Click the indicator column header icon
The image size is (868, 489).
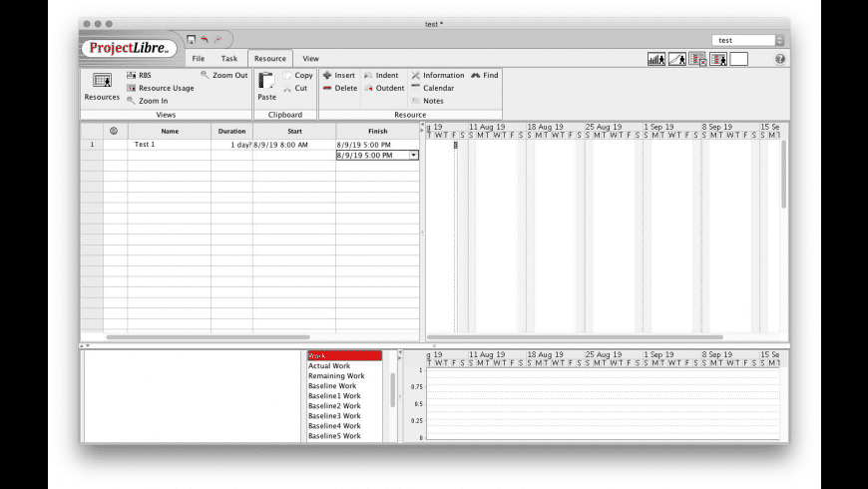click(114, 131)
